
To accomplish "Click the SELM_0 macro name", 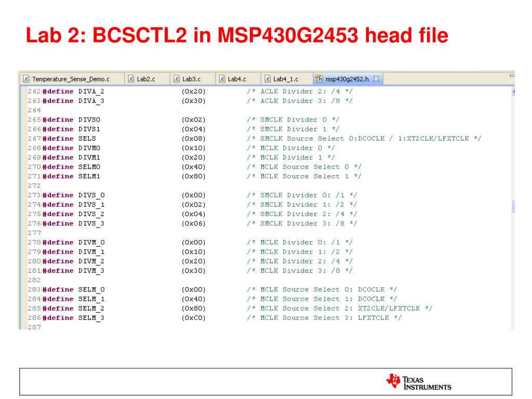I will tap(91, 290).
